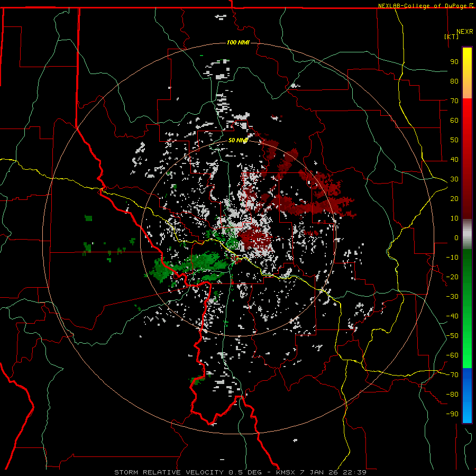Click the -30 value on velocity scale
Screen dimensions: 476x476
click(x=452, y=297)
